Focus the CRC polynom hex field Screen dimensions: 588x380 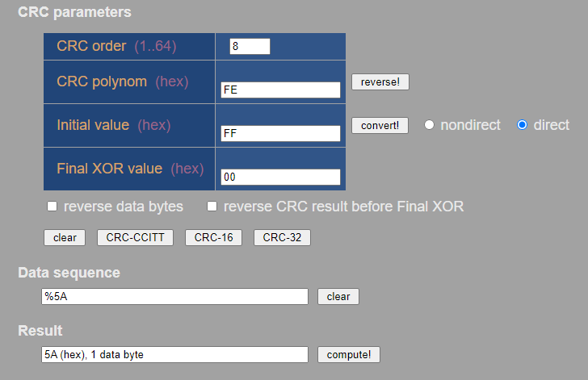click(280, 90)
